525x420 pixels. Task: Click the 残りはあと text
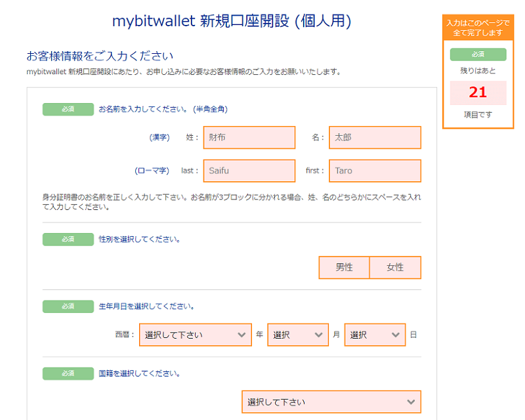pyautogui.click(x=478, y=71)
